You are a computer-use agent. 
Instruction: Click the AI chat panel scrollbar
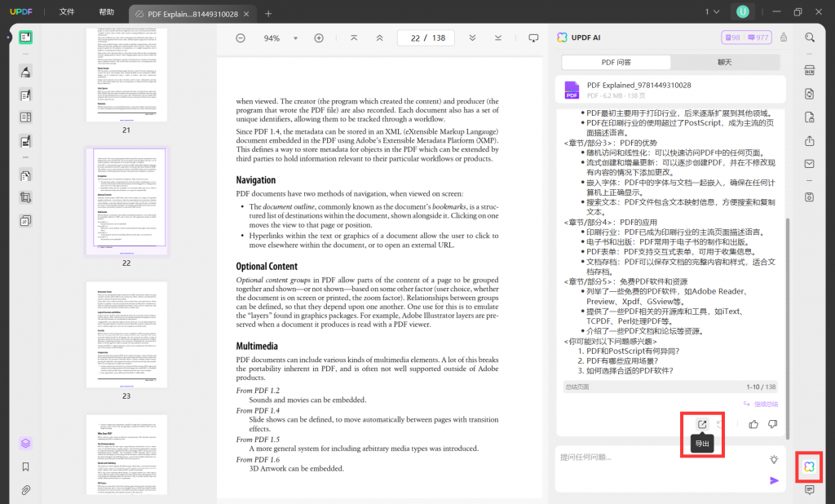(788, 328)
